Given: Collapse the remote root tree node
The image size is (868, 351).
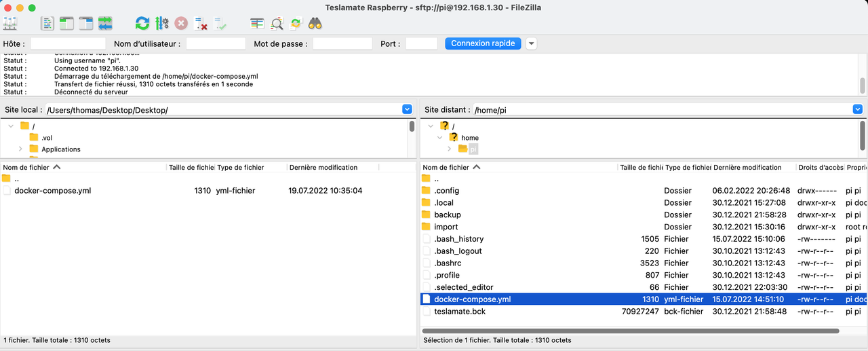Looking at the screenshot, I should coord(431,126).
